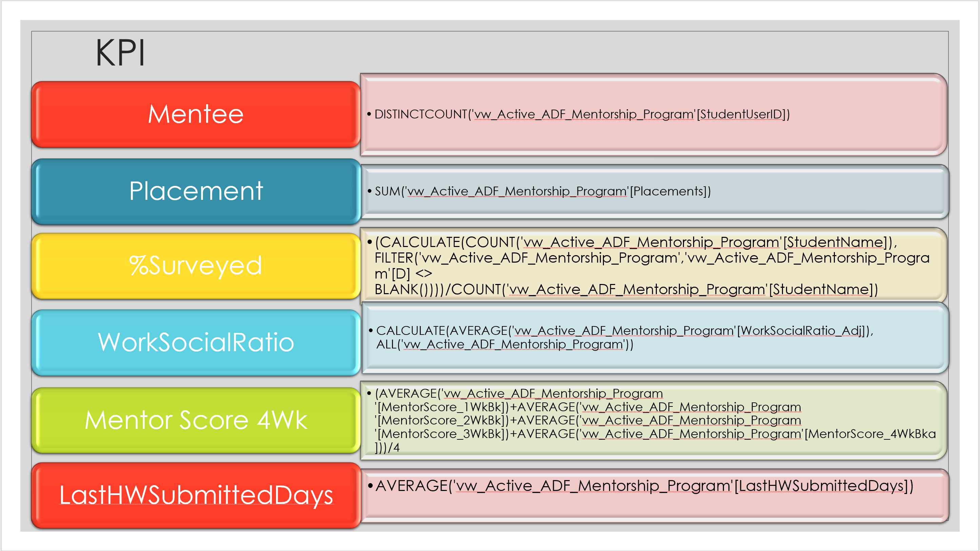Screen dimensions: 980x551
Task: Select the teal Placement shape
Action: pos(196,191)
